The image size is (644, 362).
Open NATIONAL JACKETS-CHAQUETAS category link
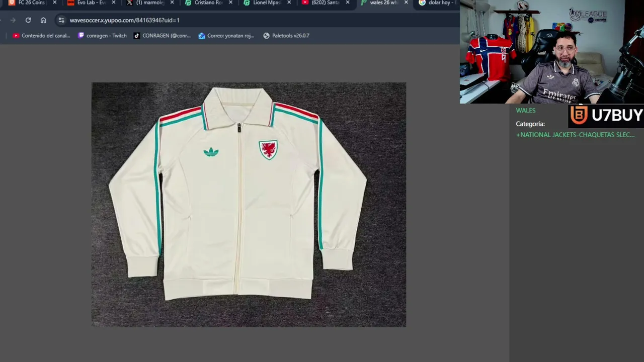click(575, 135)
